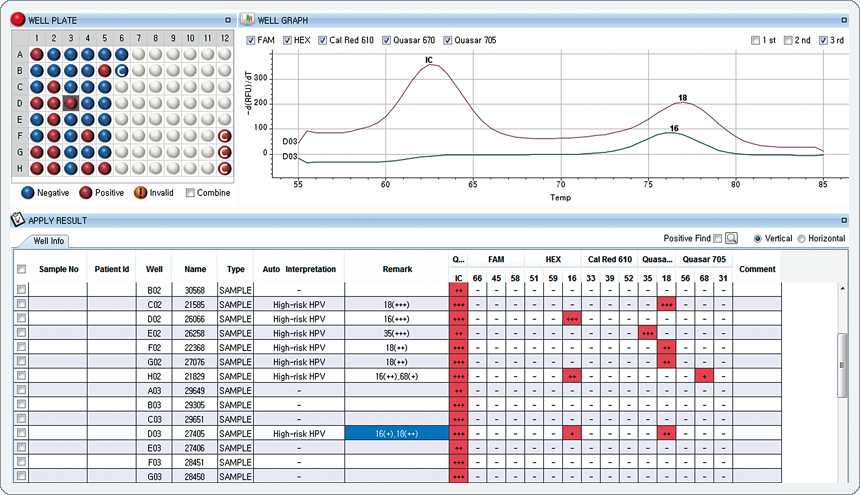Click the Positive Find magnifier icon

[732, 238]
